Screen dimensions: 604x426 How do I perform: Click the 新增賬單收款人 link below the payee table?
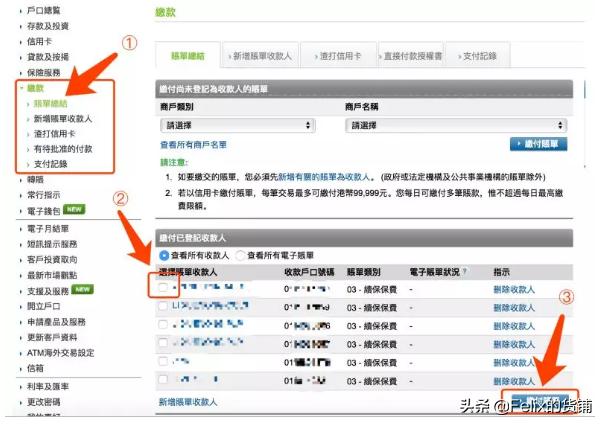[188, 402]
